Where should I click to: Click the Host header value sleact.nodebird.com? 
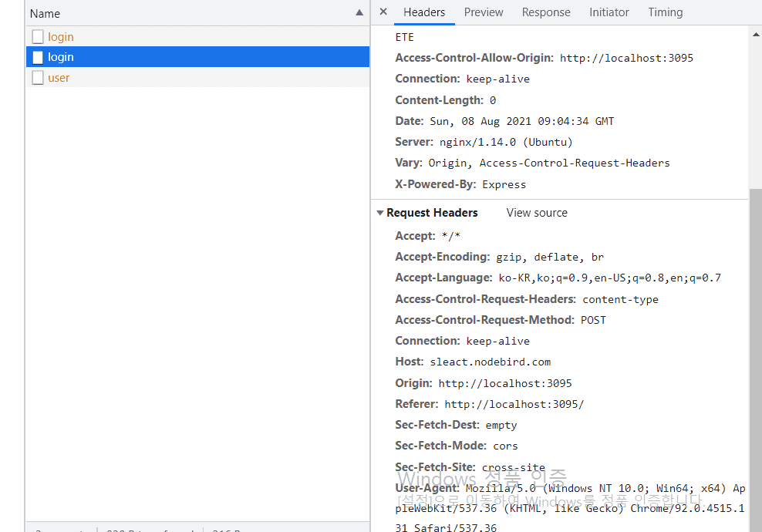491,362
